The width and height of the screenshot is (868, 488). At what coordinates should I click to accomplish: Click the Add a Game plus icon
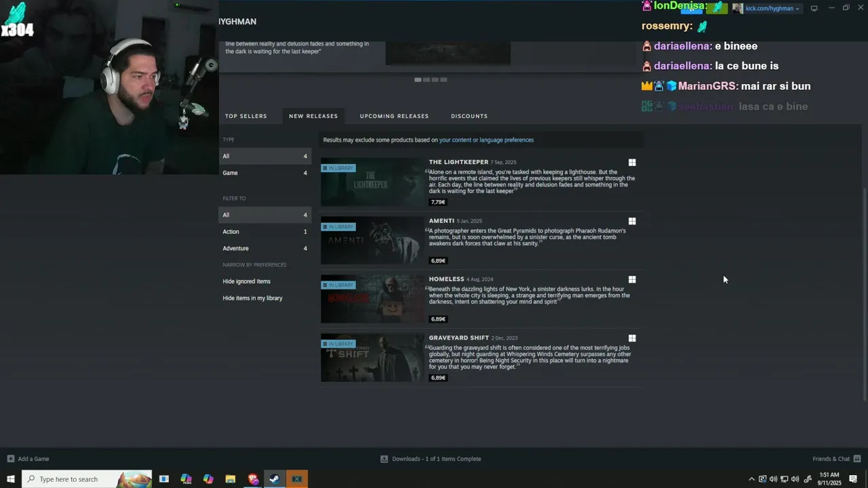[x=10, y=459]
